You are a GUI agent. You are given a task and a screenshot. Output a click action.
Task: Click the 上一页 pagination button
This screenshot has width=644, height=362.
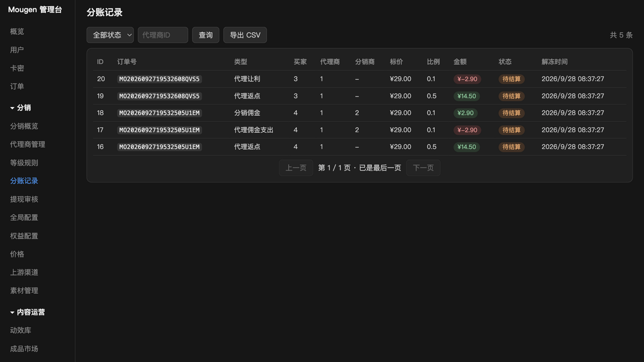[x=296, y=168]
